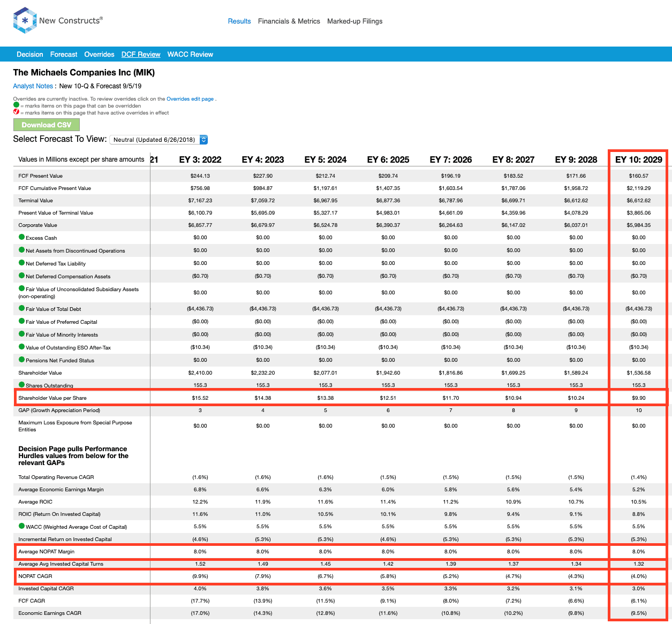Image resolution: width=672 pixels, height=624 pixels.
Task: Select the DCF Review menu item
Action: (141, 55)
